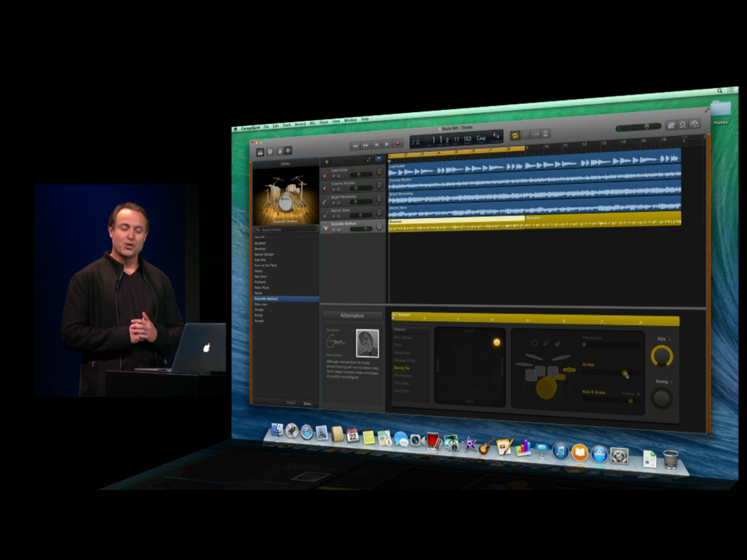Viewport: 747px width, 560px height.
Task: Open the Alternative genre dropdown
Action: coord(352,316)
